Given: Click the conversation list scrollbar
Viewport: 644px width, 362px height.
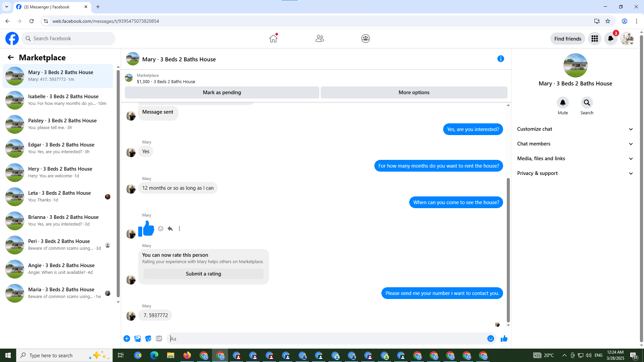Looking at the screenshot, I should tap(118, 184).
